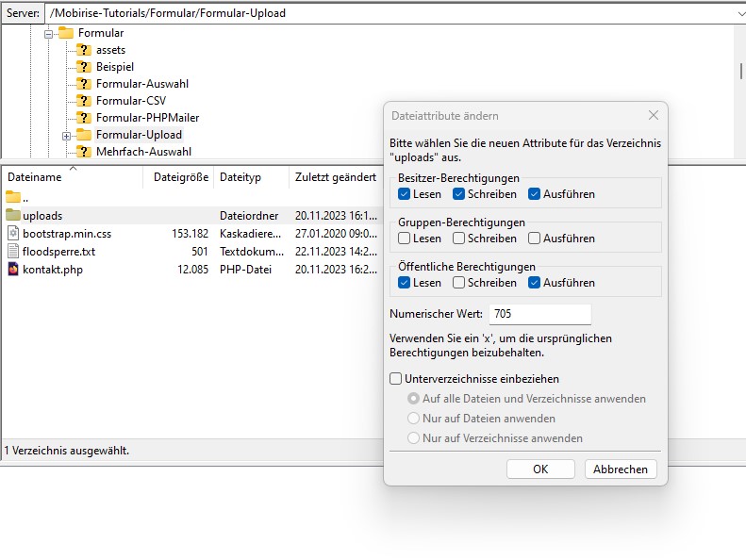
Task: Click file size 153.182 cell
Action: tap(191, 234)
